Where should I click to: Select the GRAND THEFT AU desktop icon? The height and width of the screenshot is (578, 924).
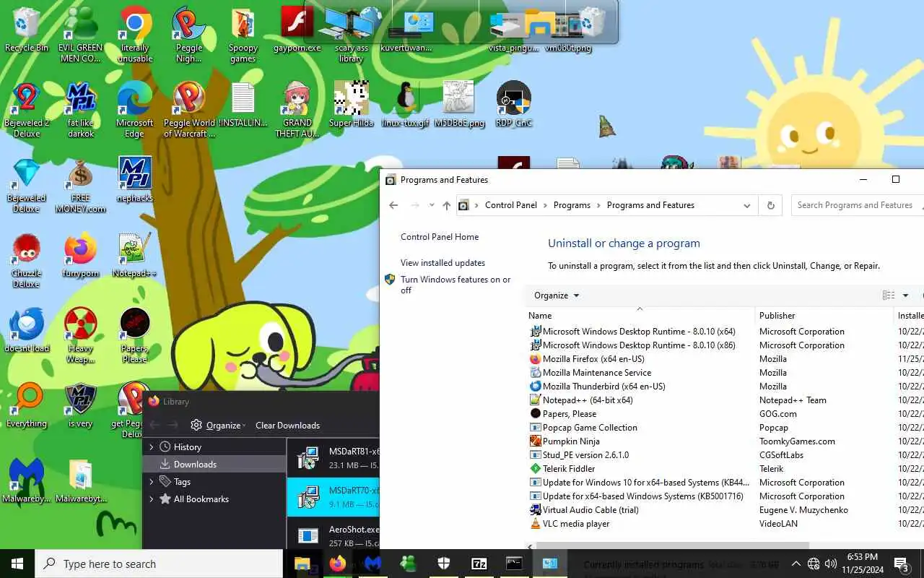click(x=297, y=110)
